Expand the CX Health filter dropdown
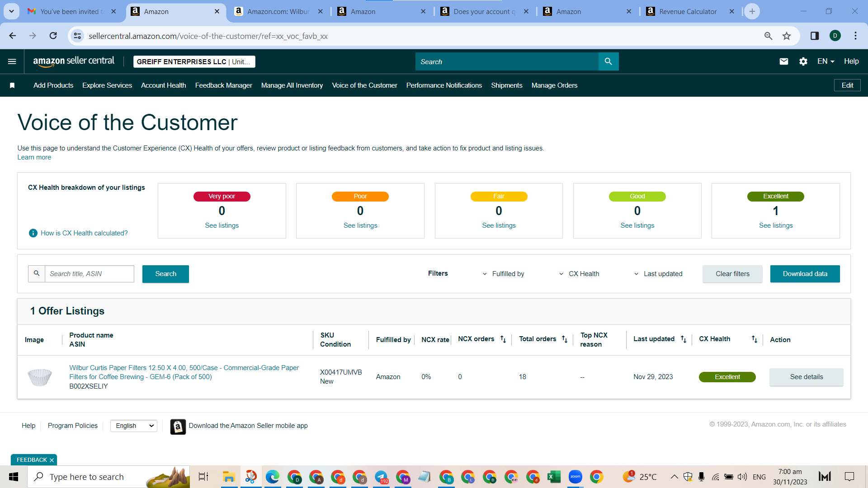The image size is (868, 488). [579, 274]
